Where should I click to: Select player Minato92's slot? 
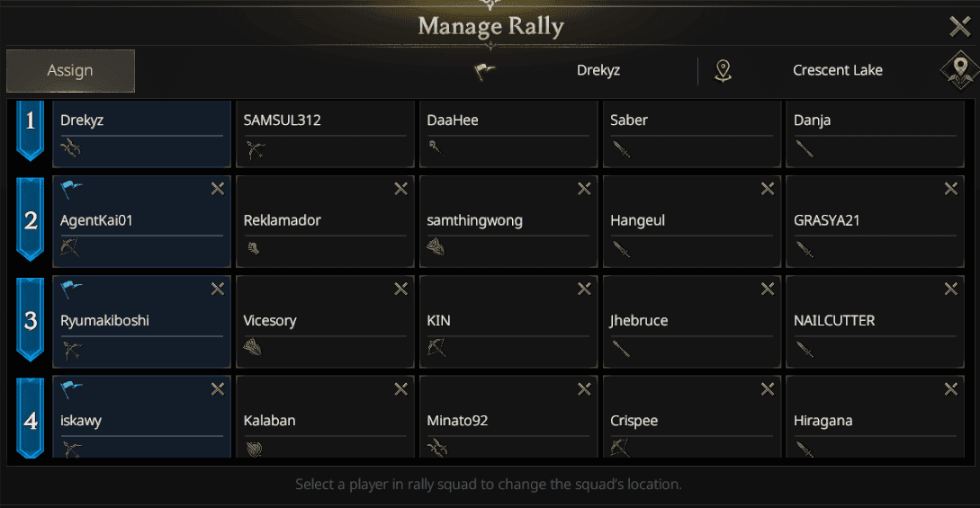[508, 421]
